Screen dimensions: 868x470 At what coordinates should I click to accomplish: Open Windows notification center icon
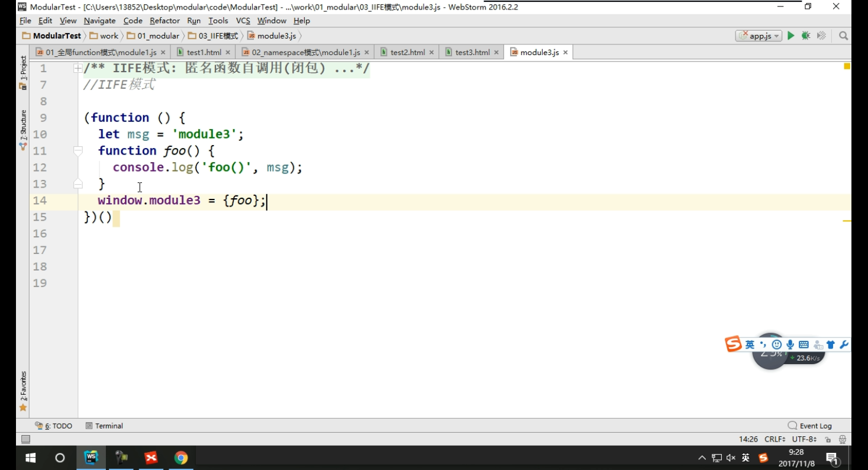(x=832, y=458)
